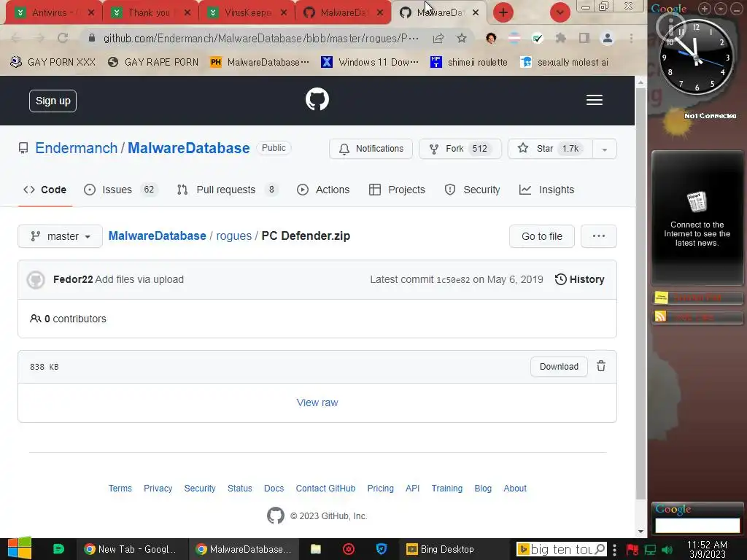Click Go to file button
The width and height of the screenshot is (747, 560).
[542, 236]
